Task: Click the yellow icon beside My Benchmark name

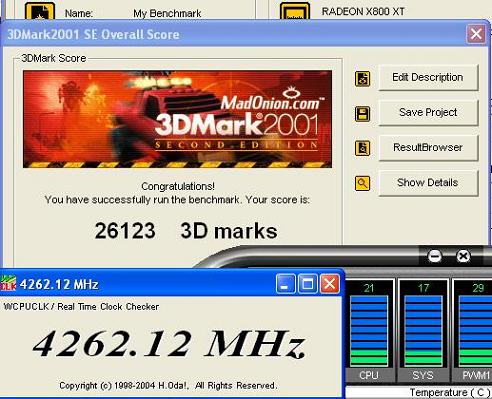Action: click(40, 11)
